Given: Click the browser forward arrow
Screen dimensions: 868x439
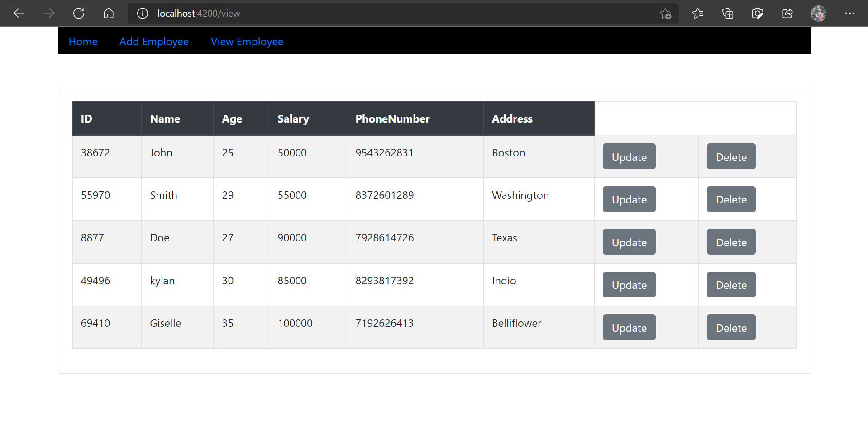Looking at the screenshot, I should [49, 13].
